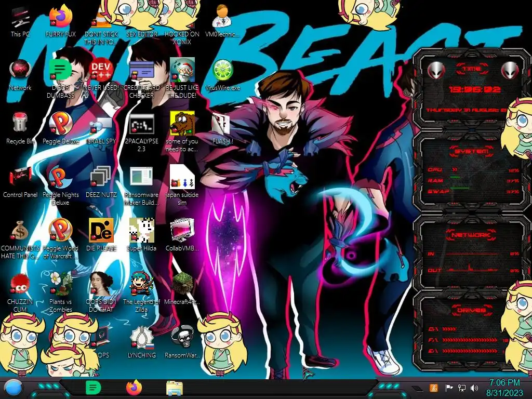This screenshot has width=532, height=399.
Task: Open the green app pinned on the taskbar
Action: (x=92, y=388)
